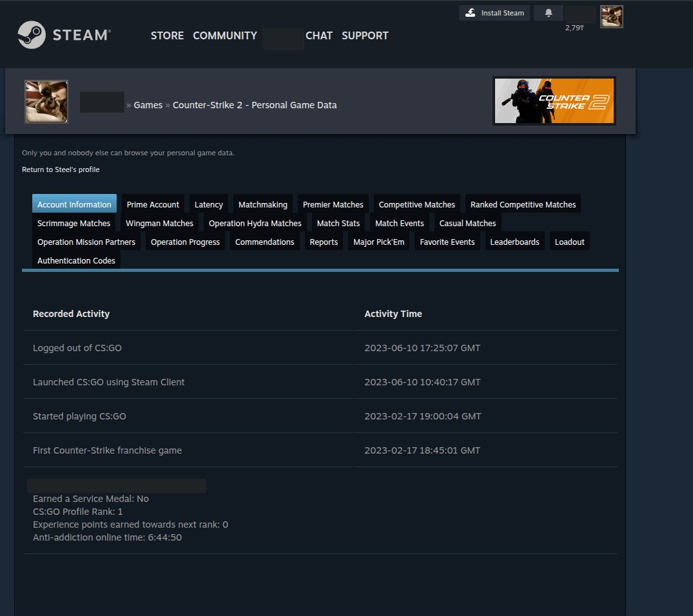Open the COMMUNITY menu
693x616 pixels.
[x=225, y=35]
